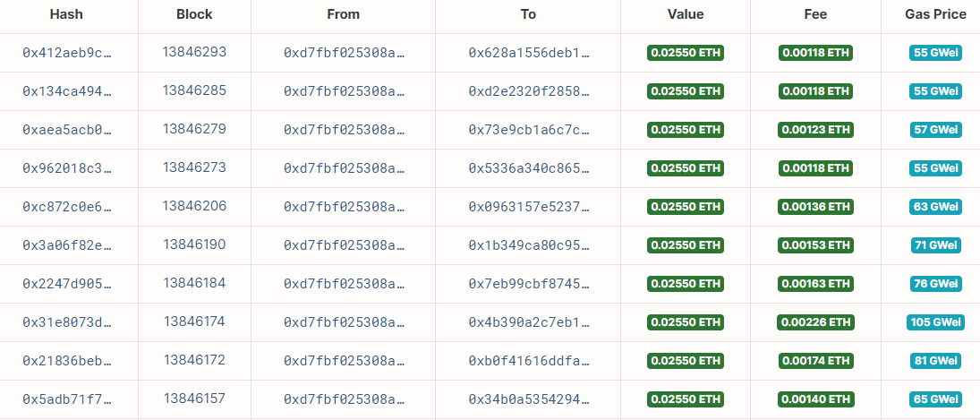
Task: Open recipient address 0x73e9cb1a6c7c
Action: click(x=529, y=130)
